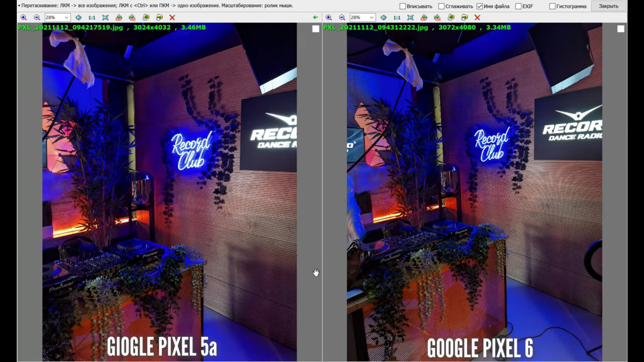Enable the Сглаживать smoothing checkbox

(441, 6)
